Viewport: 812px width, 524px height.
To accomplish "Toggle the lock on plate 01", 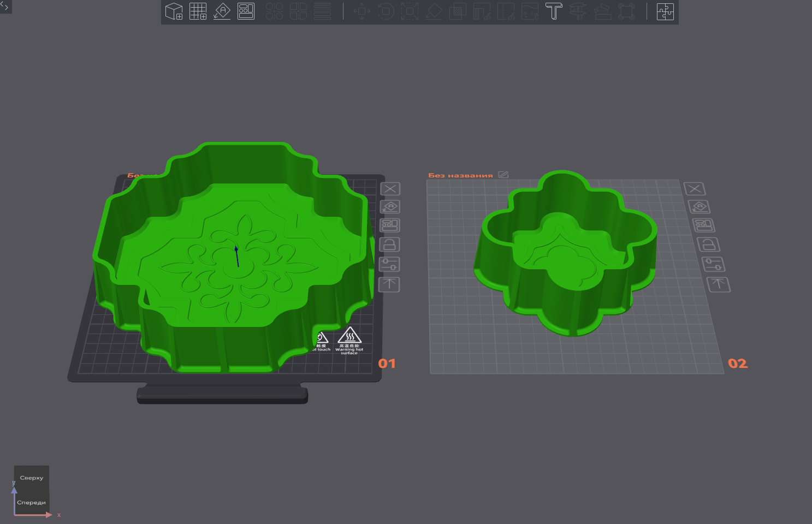I will (389, 244).
